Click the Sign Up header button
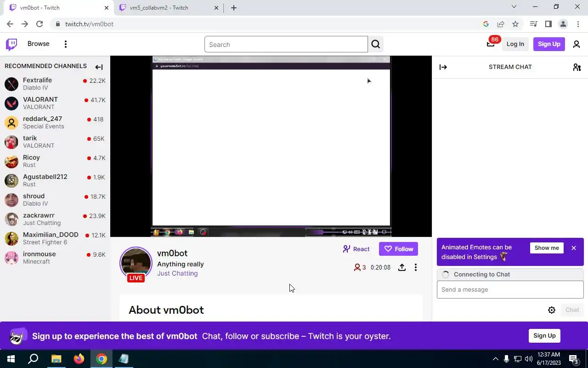588x368 pixels. [x=549, y=44]
